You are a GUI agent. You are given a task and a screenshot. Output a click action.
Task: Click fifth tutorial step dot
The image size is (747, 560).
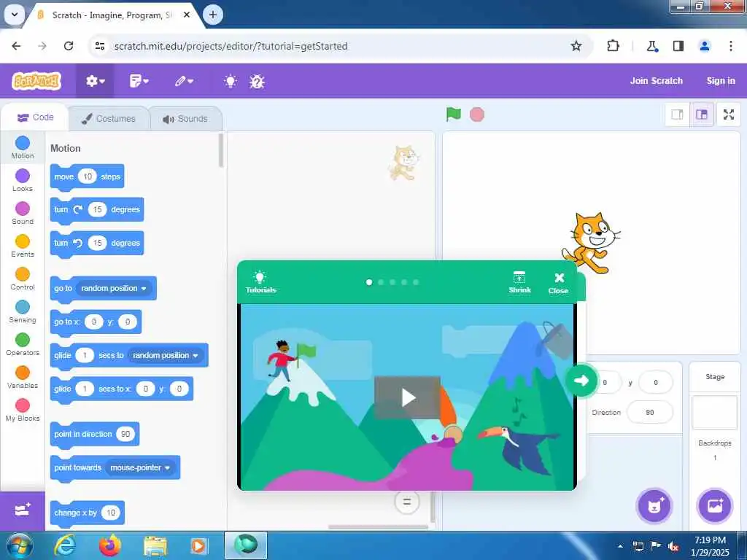416,282
